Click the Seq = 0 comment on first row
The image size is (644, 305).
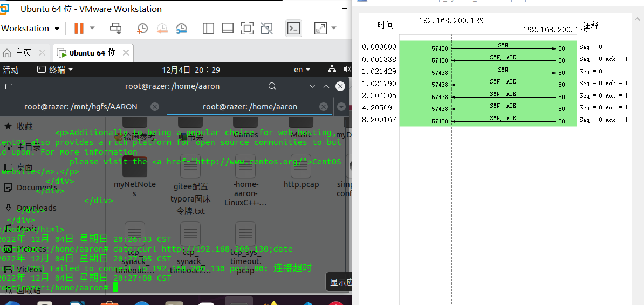click(591, 47)
